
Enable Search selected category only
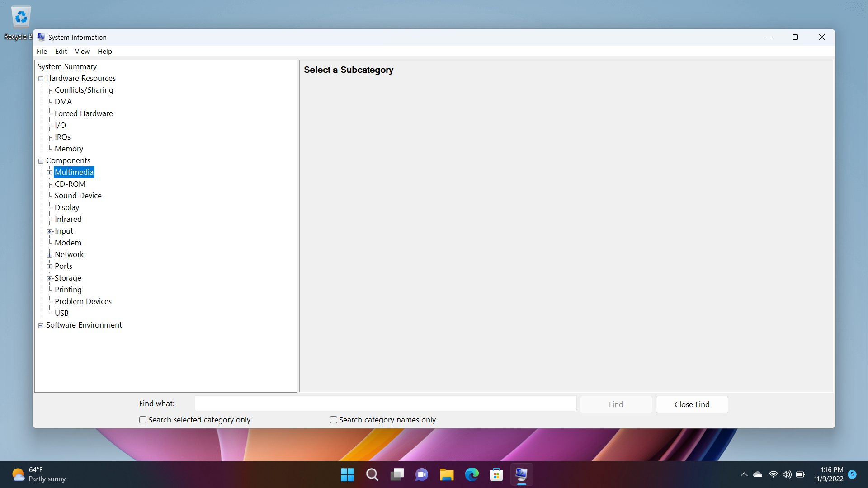[142, 419]
